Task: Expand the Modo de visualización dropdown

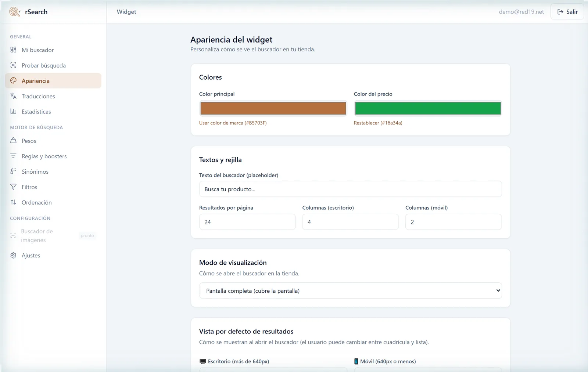Action: [351, 290]
